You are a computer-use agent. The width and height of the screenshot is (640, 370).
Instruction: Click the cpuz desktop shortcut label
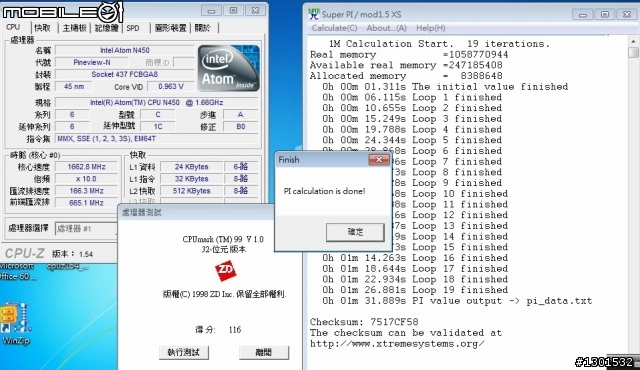[67, 267]
